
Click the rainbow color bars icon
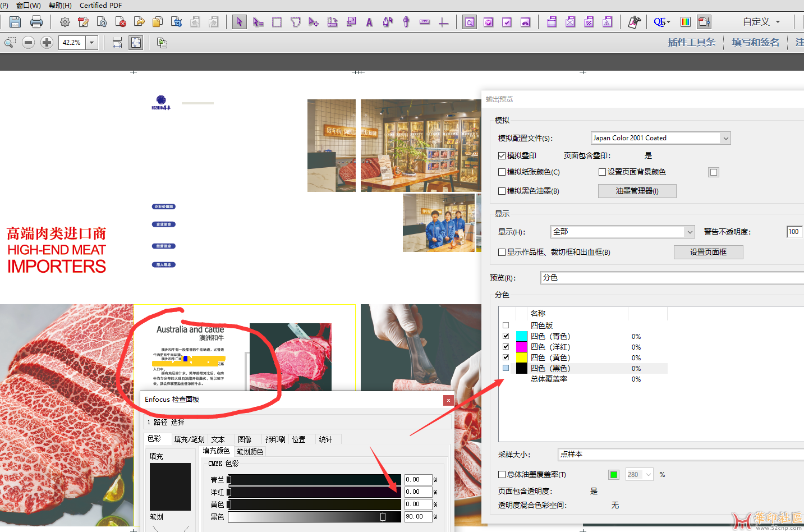point(685,22)
